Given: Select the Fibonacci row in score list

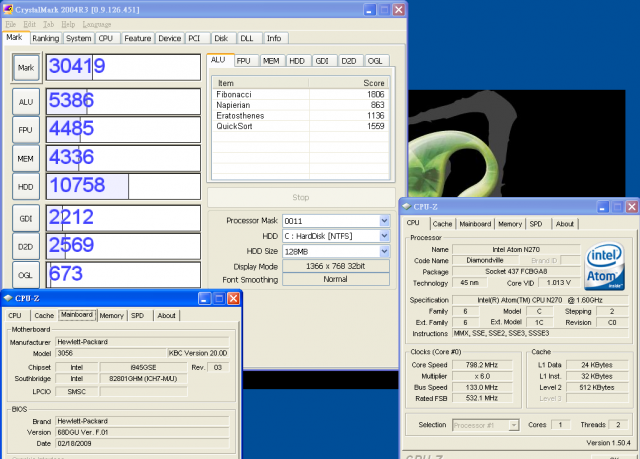Looking at the screenshot, I should click(x=300, y=94).
